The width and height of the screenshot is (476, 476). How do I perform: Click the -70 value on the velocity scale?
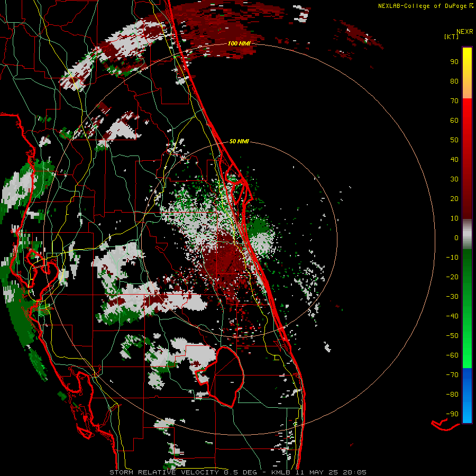[x=452, y=375]
